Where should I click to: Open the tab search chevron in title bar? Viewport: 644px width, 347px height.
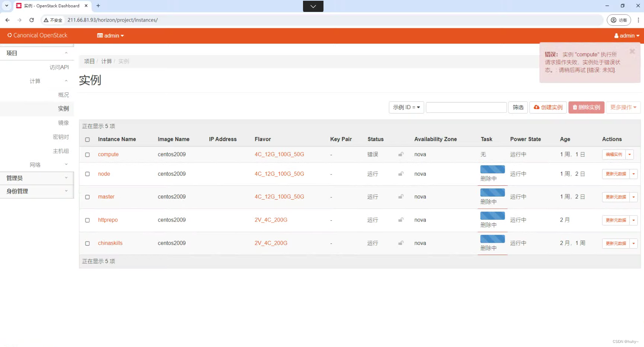pyautogui.click(x=6, y=6)
